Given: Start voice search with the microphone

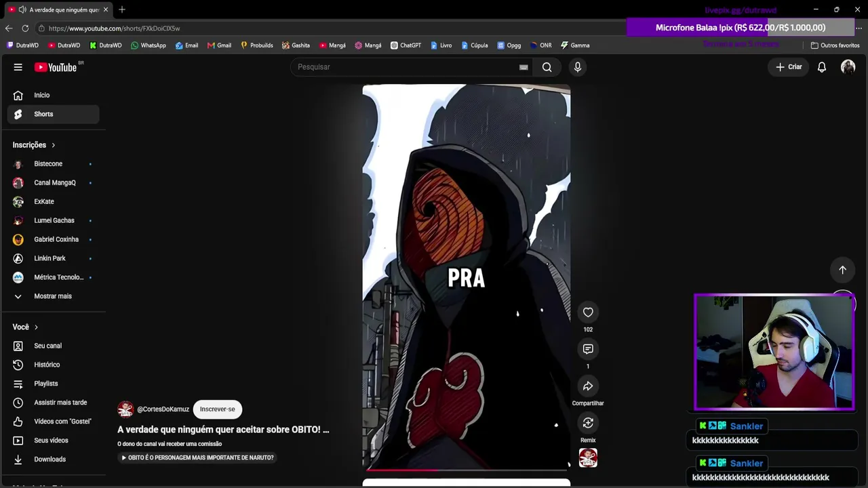Looking at the screenshot, I should (x=578, y=67).
